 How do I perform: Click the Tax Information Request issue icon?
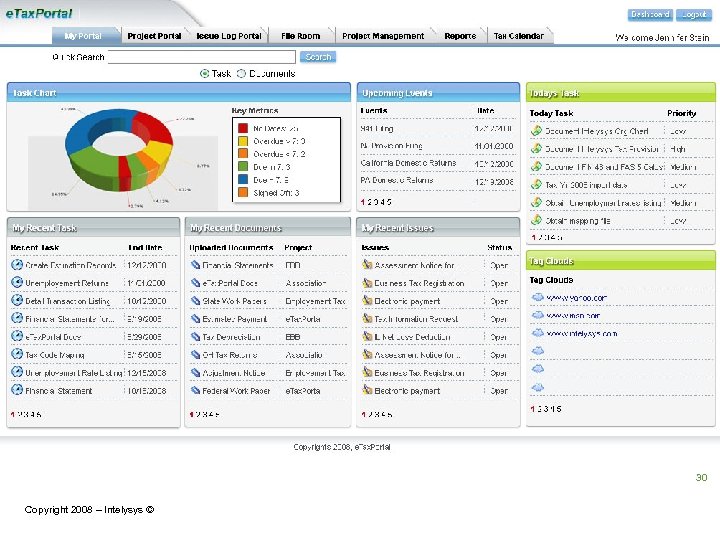(367, 318)
